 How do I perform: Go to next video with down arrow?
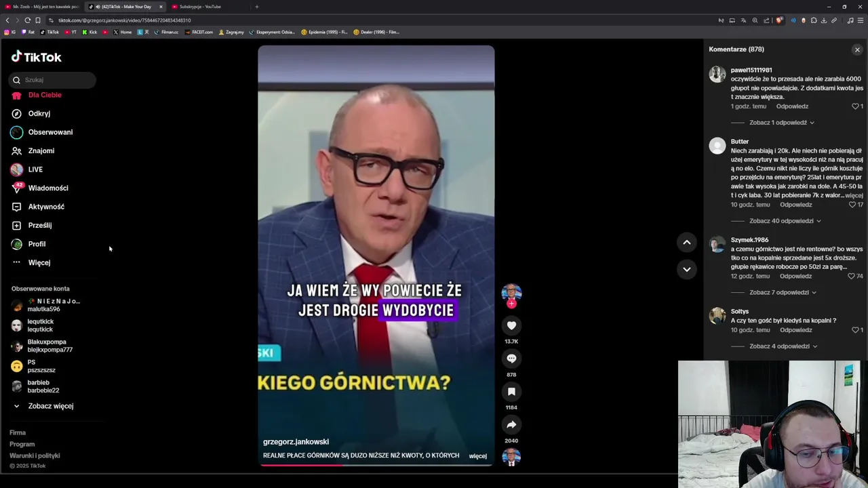point(686,269)
